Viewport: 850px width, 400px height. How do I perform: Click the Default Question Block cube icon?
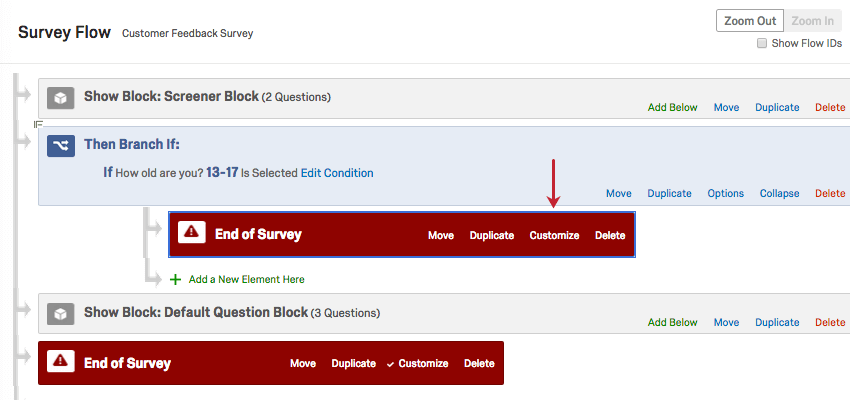[61, 313]
